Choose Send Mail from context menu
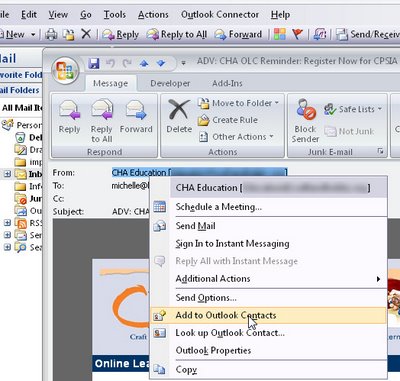 tap(269, 226)
